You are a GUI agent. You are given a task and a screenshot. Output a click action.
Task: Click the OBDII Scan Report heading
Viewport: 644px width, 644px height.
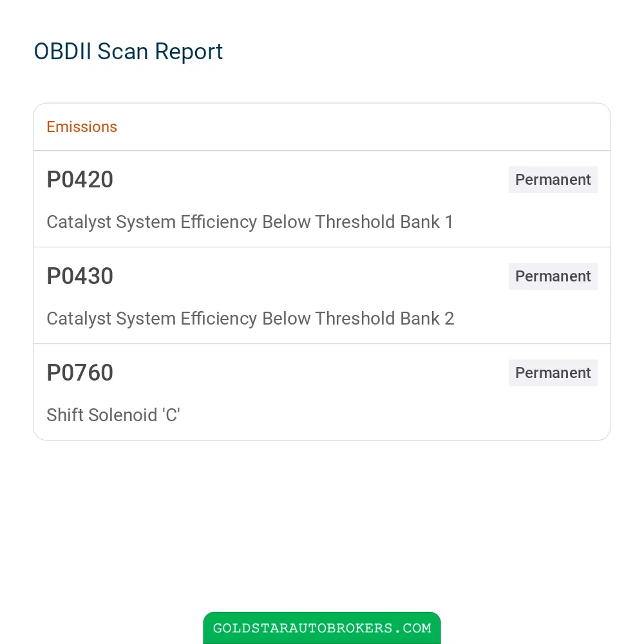(x=128, y=52)
